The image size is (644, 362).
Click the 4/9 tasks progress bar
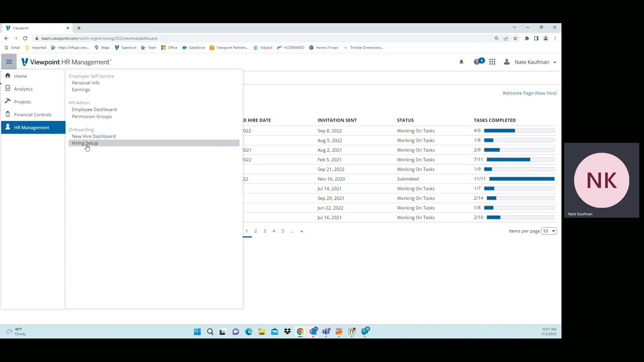click(x=519, y=131)
